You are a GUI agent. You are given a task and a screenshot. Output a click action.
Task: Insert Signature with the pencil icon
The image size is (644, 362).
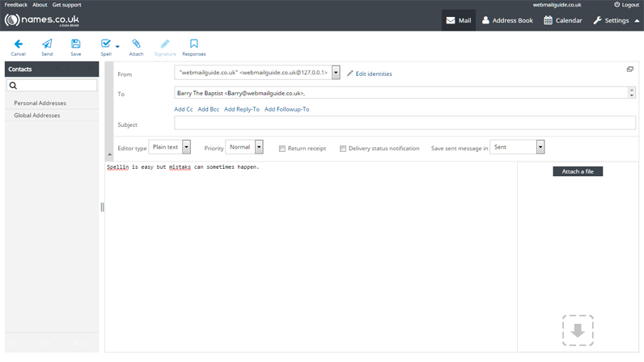pyautogui.click(x=165, y=48)
